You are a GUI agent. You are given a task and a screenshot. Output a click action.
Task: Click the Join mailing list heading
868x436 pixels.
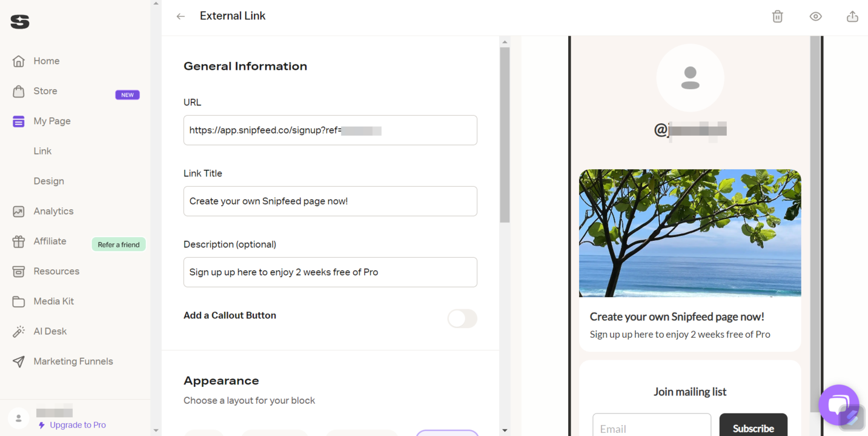(x=690, y=392)
